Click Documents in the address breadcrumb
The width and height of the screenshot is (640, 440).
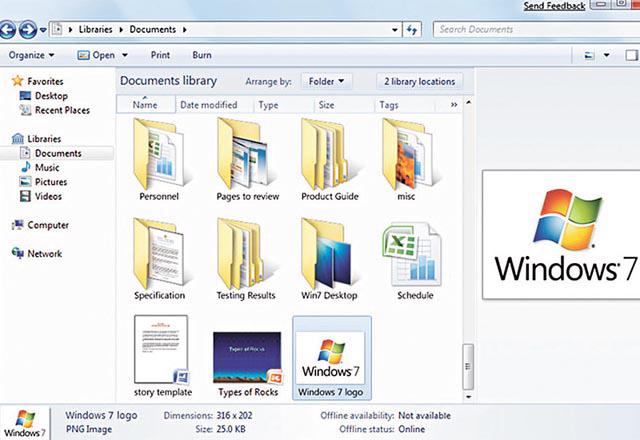[153, 29]
